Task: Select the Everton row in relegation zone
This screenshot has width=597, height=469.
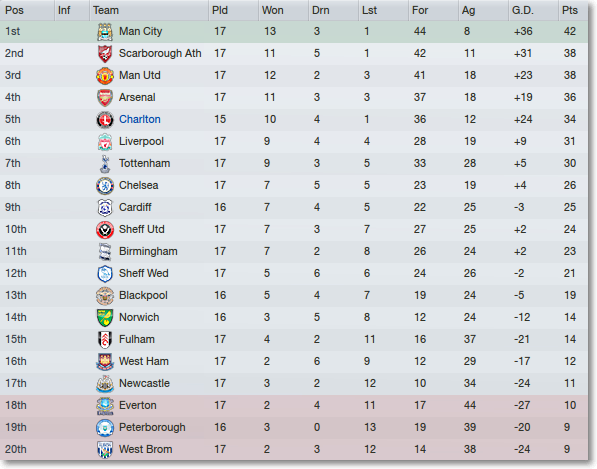Action: coord(294,405)
